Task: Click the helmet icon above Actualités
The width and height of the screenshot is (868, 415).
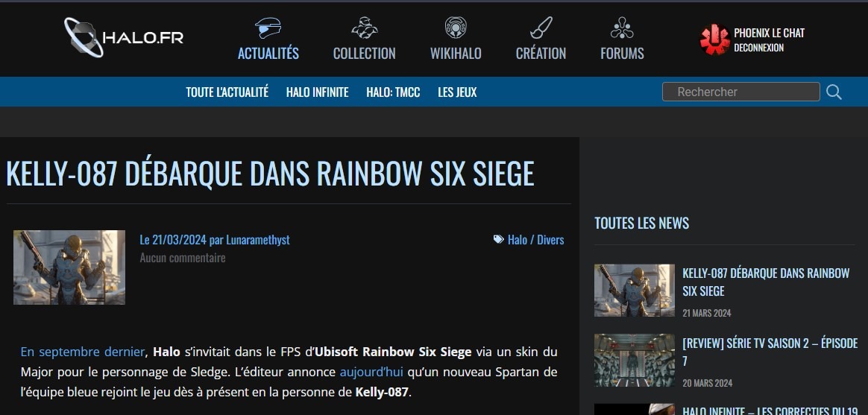Action: [268, 28]
